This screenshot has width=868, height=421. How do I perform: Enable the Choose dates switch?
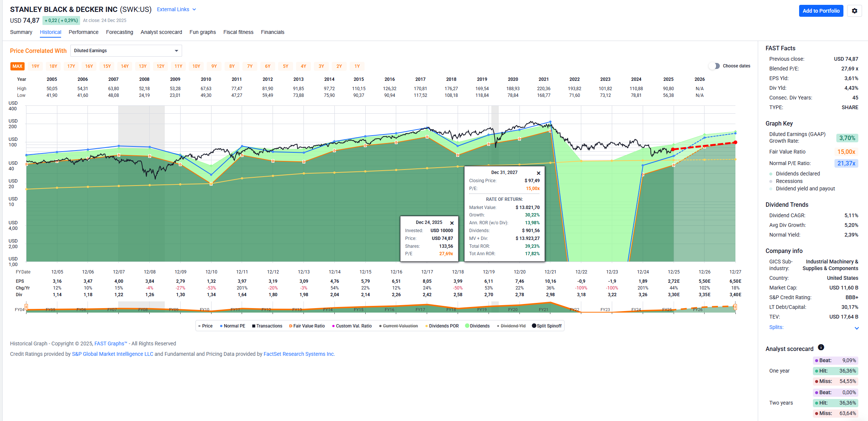coord(714,66)
